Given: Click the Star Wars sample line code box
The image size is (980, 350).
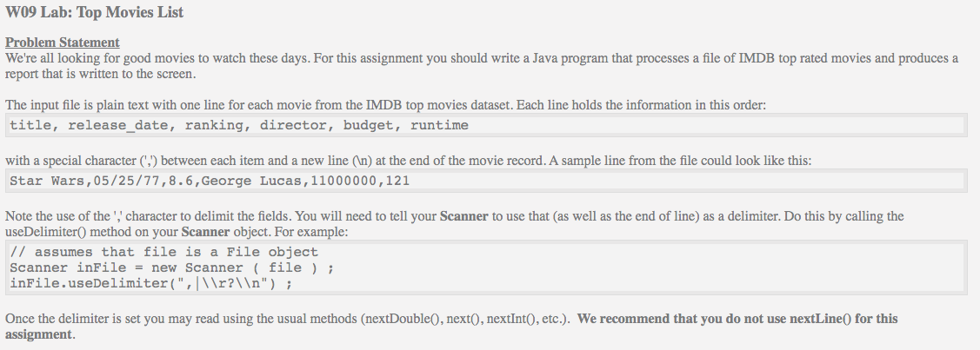Looking at the screenshot, I should pos(485,182).
